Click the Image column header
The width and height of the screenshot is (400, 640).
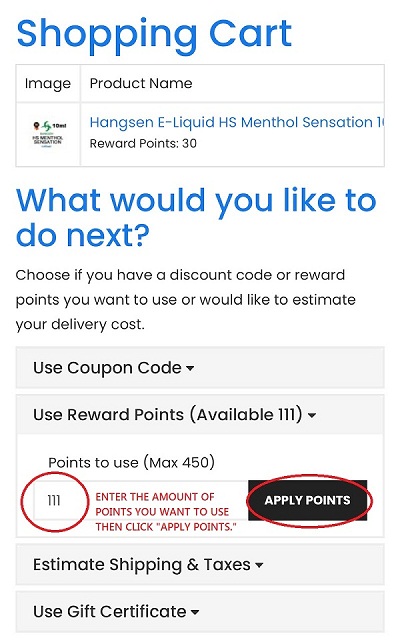[48, 83]
